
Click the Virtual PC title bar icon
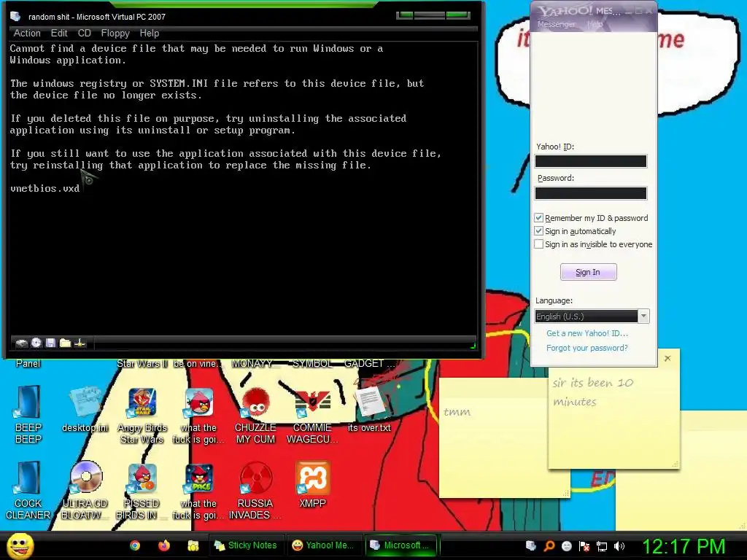16,17
